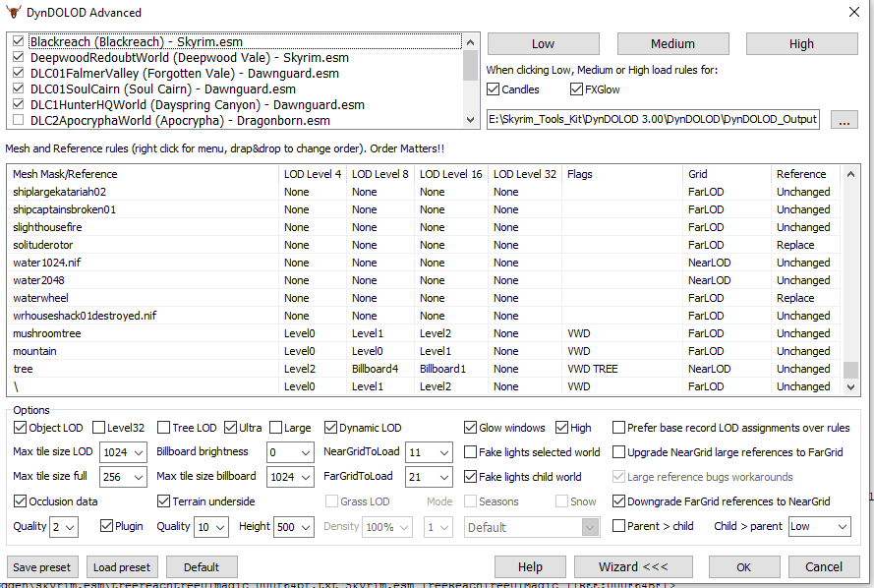The width and height of the screenshot is (874, 588).
Task: Select the water1024.nif rule
Action: coord(424,263)
